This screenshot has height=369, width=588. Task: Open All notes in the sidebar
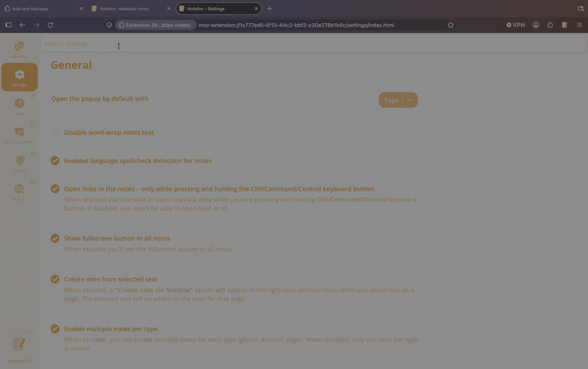click(19, 49)
